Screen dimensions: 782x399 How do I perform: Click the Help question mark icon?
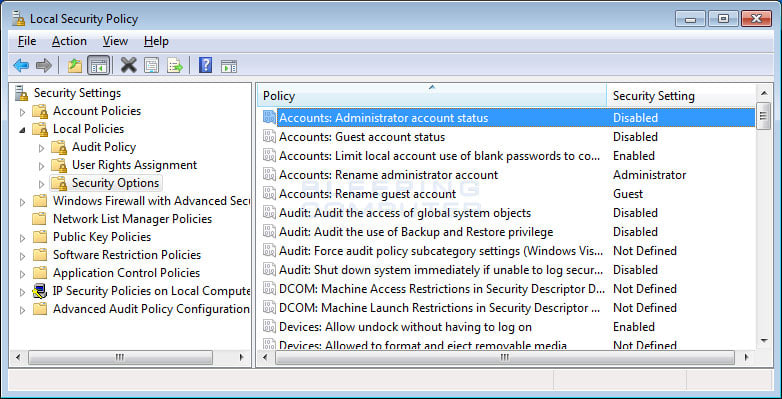point(205,65)
